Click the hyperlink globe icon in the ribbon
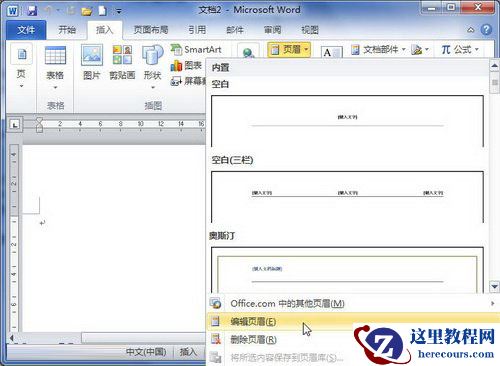 click(248, 52)
